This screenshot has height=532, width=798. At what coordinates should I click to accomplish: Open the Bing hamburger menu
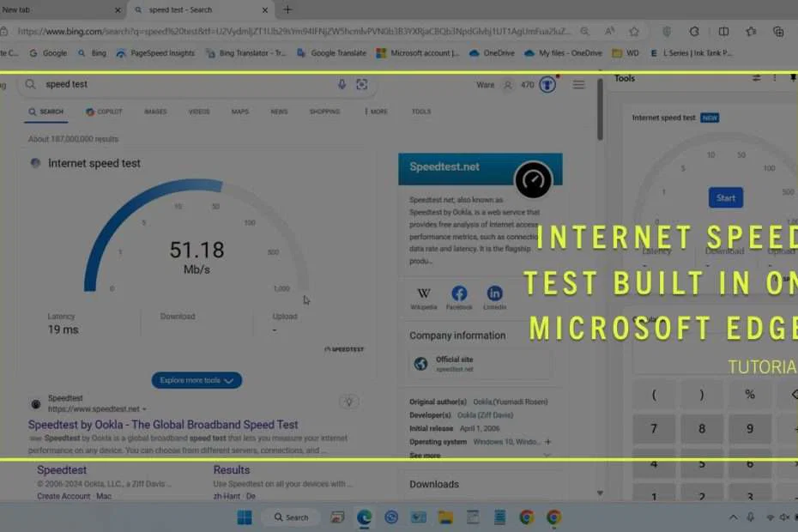(x=579, y=85)
